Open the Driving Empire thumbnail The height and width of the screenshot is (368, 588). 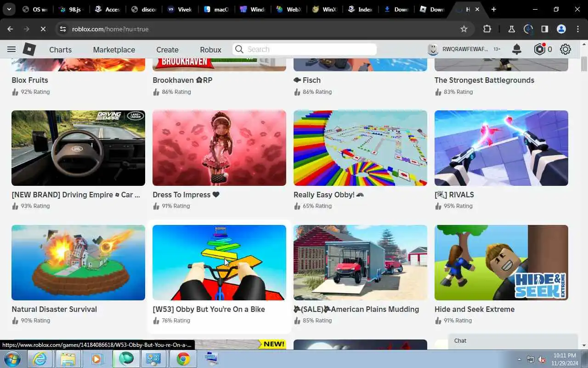tap(78, 148)
